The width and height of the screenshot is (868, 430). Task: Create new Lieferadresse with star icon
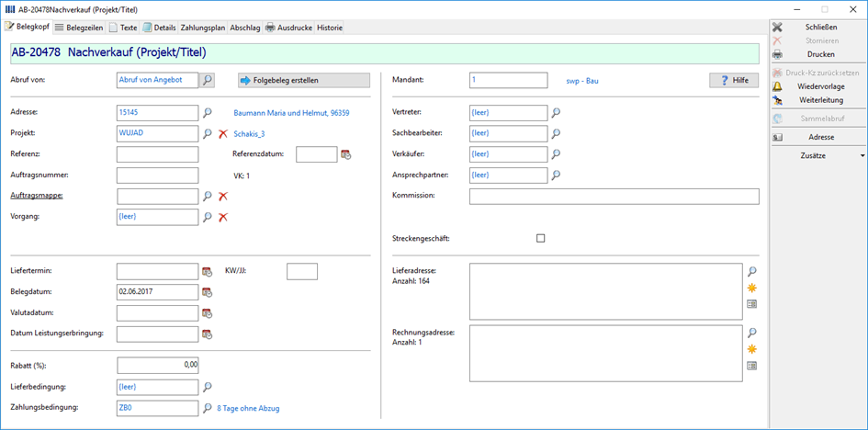[x=751, y=288]
